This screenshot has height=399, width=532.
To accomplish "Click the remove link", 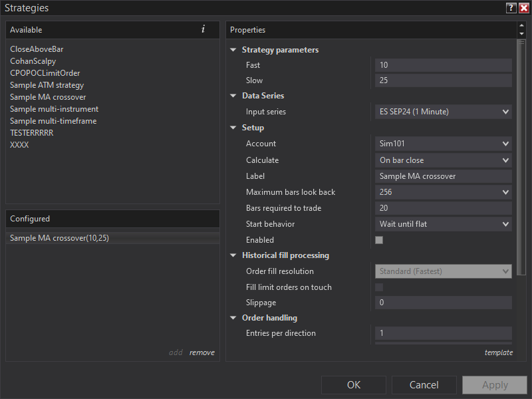I will (x=201, y=352).
